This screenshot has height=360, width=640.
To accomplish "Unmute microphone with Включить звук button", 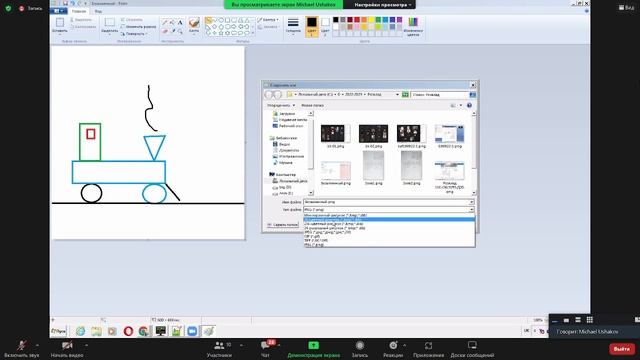I will 22,349.
